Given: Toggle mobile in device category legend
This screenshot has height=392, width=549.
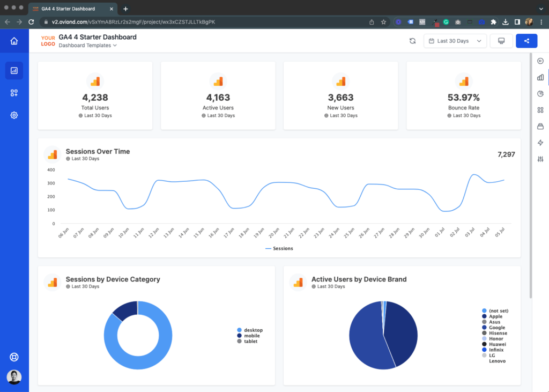Looking at the screenshot, I should 249,336.
